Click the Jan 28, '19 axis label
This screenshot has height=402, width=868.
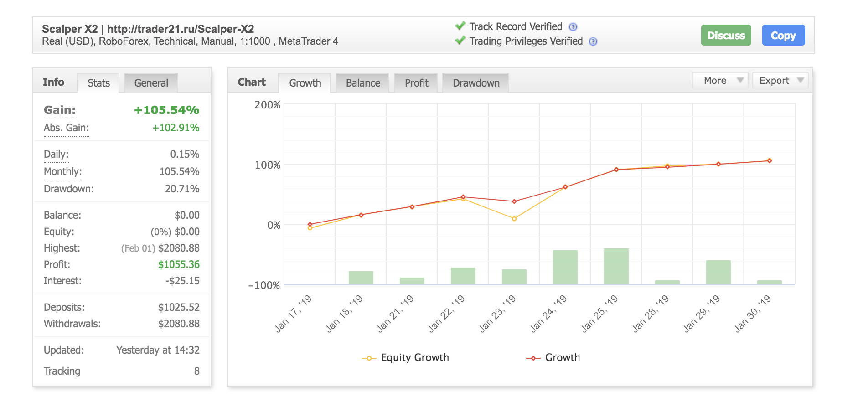[x=651, y=314]
